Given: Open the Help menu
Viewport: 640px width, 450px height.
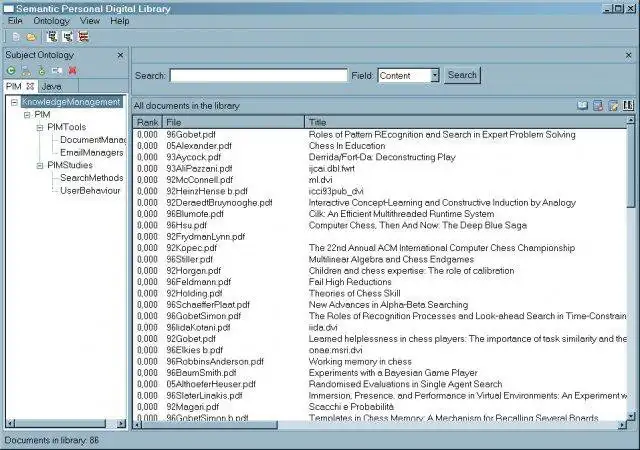Looking at the screenshot, I should (x=120, y=21).
